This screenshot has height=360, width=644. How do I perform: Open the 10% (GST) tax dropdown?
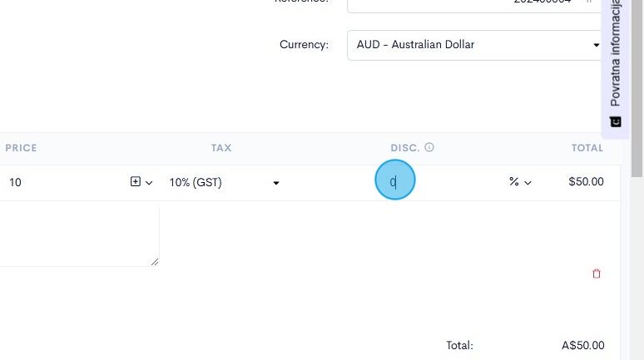(x=223, y=183)
